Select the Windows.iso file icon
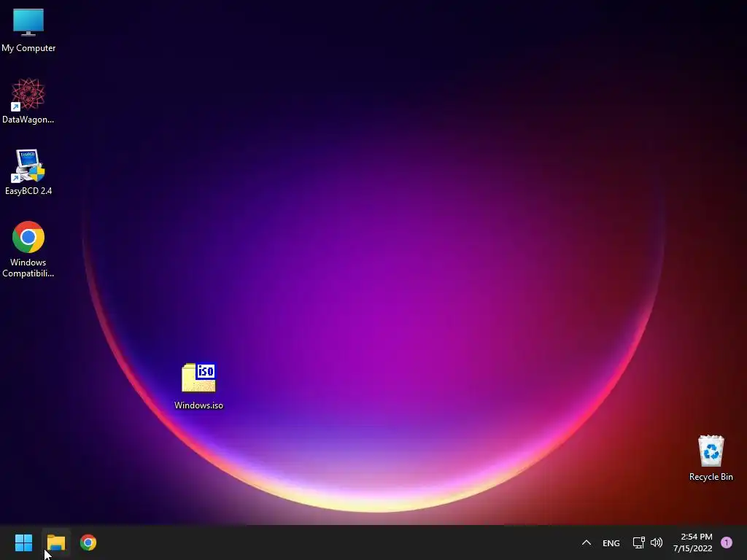The image size is (747, 560). tap(198, 378)
